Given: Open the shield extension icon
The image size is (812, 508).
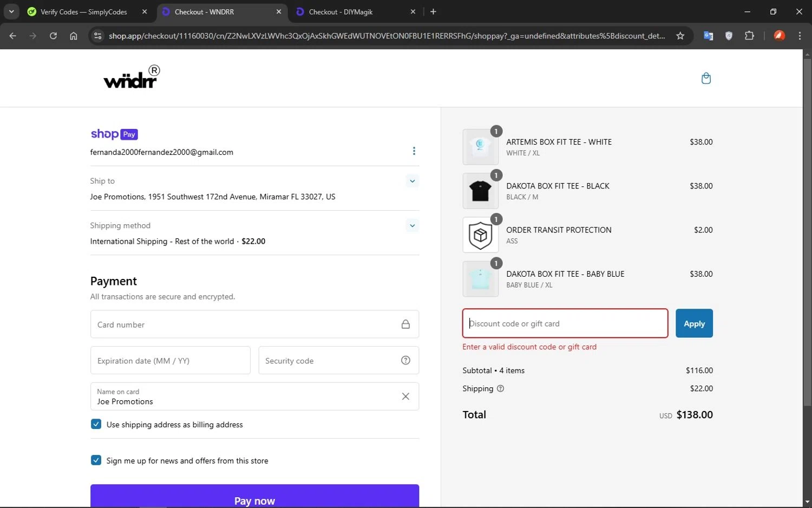Looking at the screenshot, I should 729,36.
